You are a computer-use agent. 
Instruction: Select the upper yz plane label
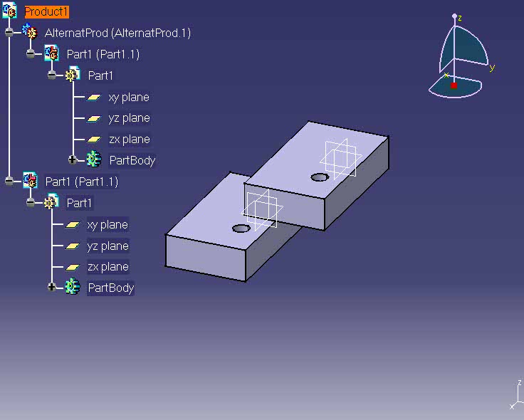[129, 118]
